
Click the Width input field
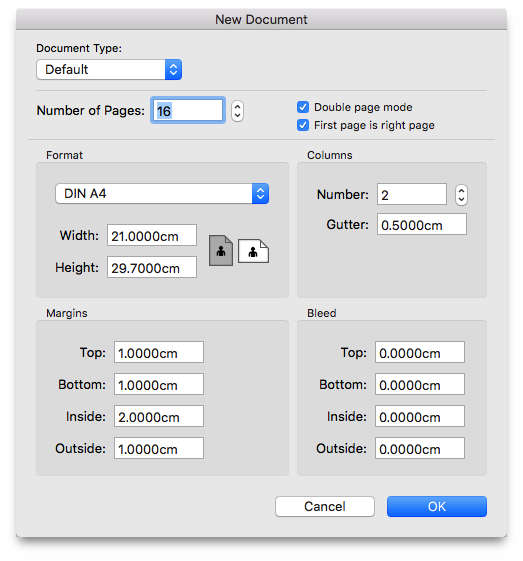[152, 235]
